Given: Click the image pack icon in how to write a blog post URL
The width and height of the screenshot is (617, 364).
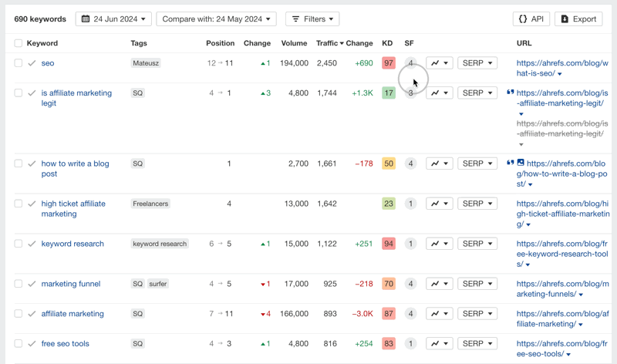Looking at the screenshot, I should coord(521,163).
